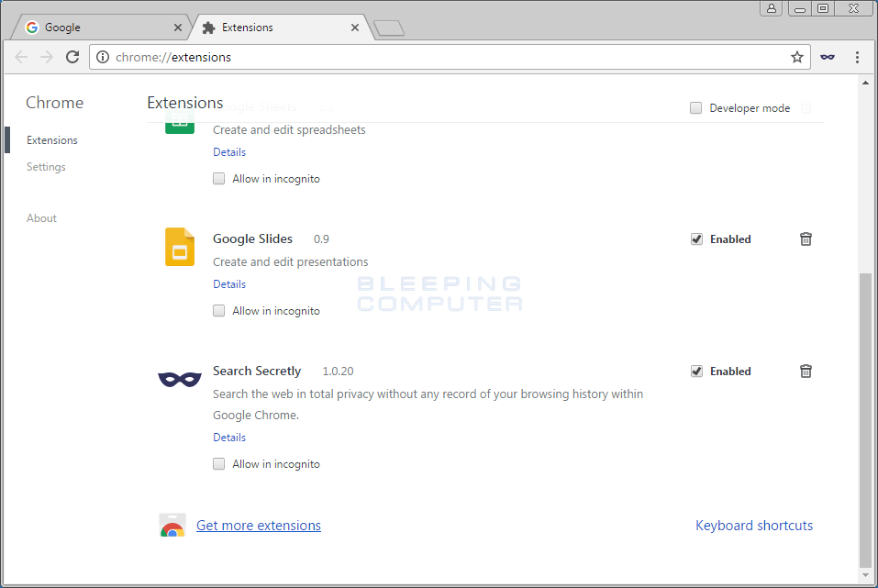Screen dimensions: 878x588
Task: Click the Search Secretly mask logo in list
Action: (x=180, y=379)
